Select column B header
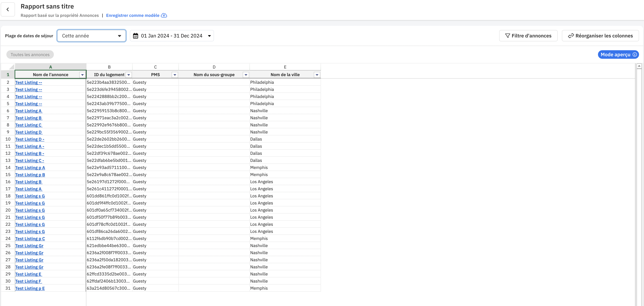The width and height of the screenshot is (644, 306). tap(109, 67)
